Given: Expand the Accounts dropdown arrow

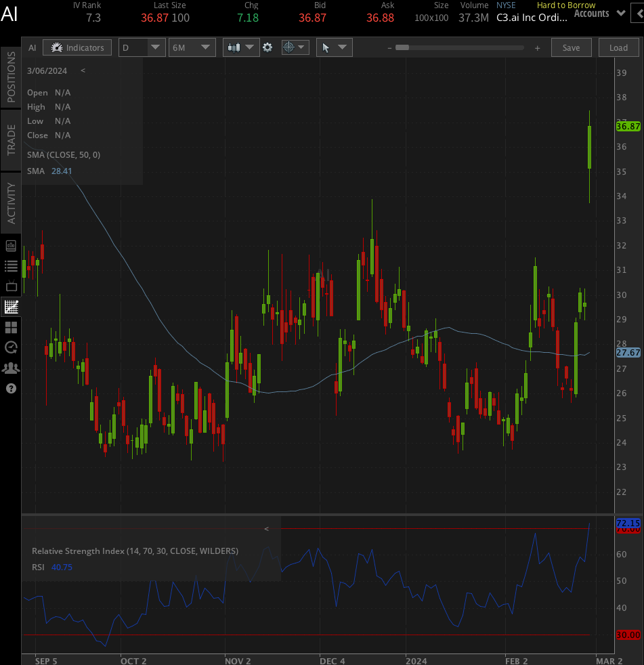Looking at the screenshot, I should (x=621, y=13).
